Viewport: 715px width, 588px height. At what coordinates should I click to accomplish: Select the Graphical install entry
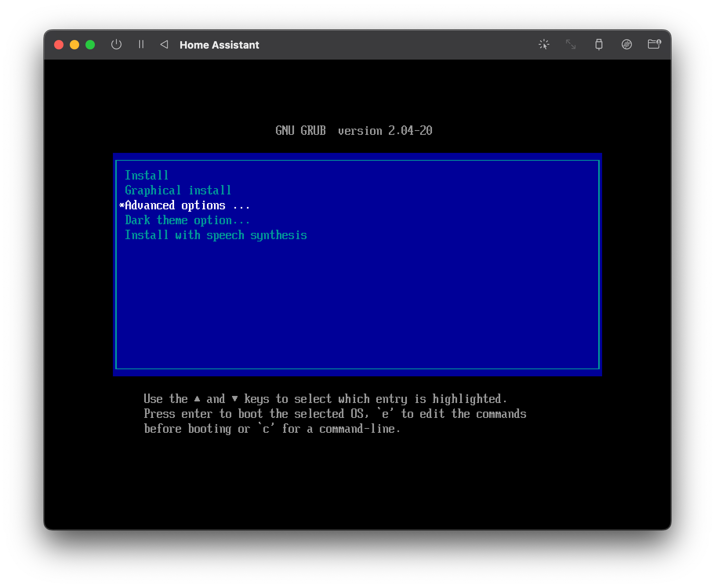pyautogui.click(x=178, y=190)
